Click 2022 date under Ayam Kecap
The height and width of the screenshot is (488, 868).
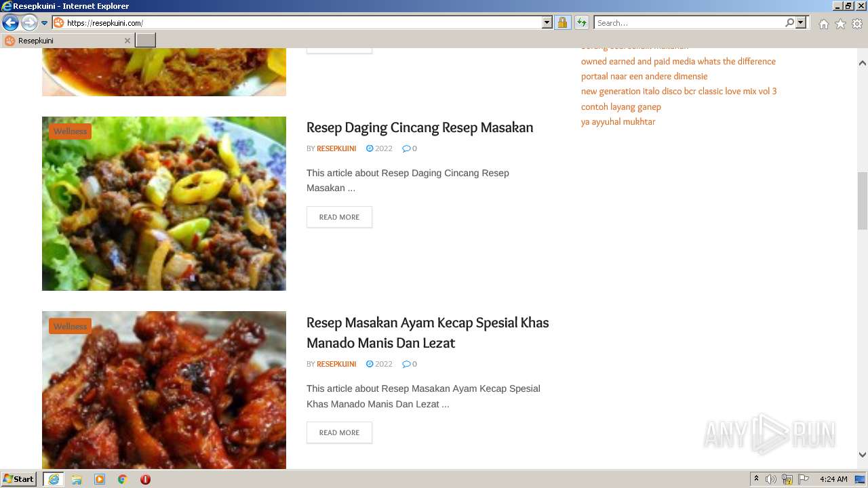pos(379,364)
